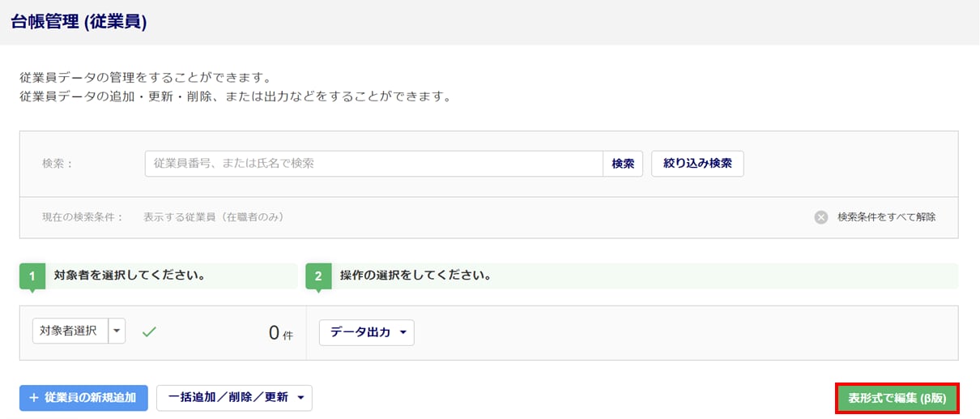Click the 現在の検索条件 label
Viewport: 980px width, 419px height.
pyautogui.click(x=83, y=217)
